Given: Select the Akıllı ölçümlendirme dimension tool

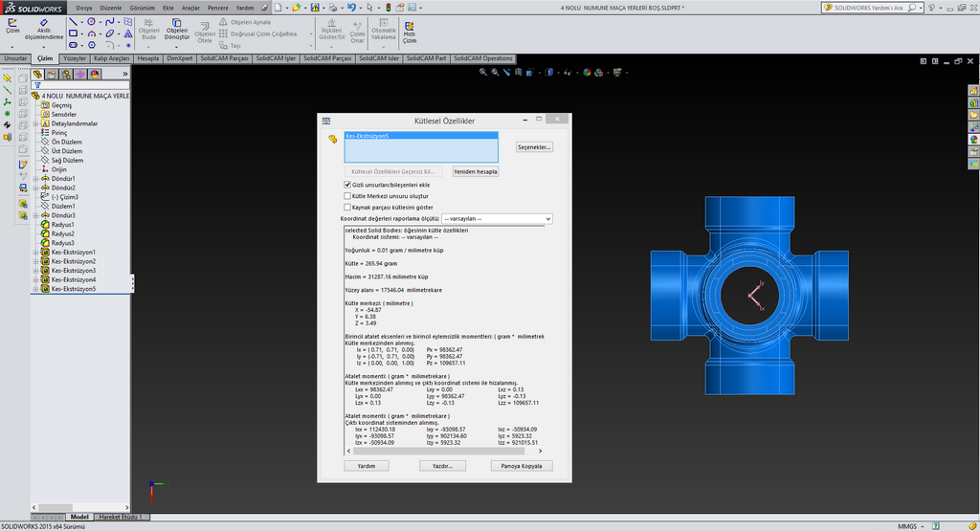Looking at the screenshot, I should [43, 27].
